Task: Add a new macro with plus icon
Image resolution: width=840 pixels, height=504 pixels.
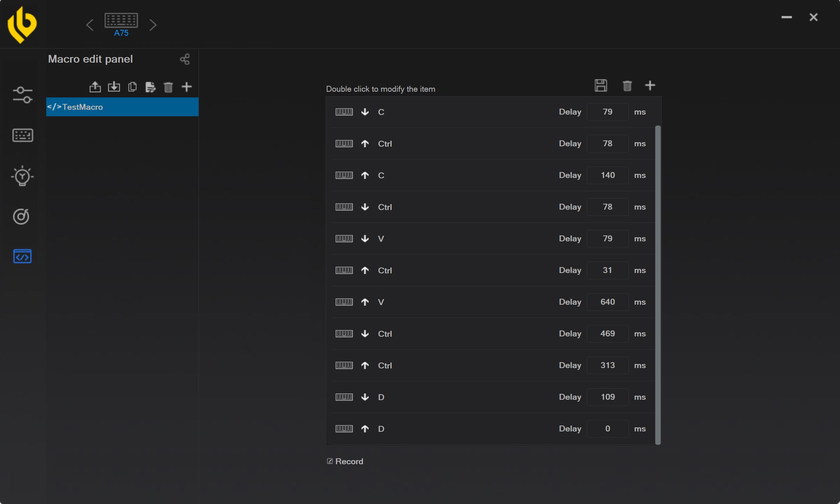Action: click(187, 87)
